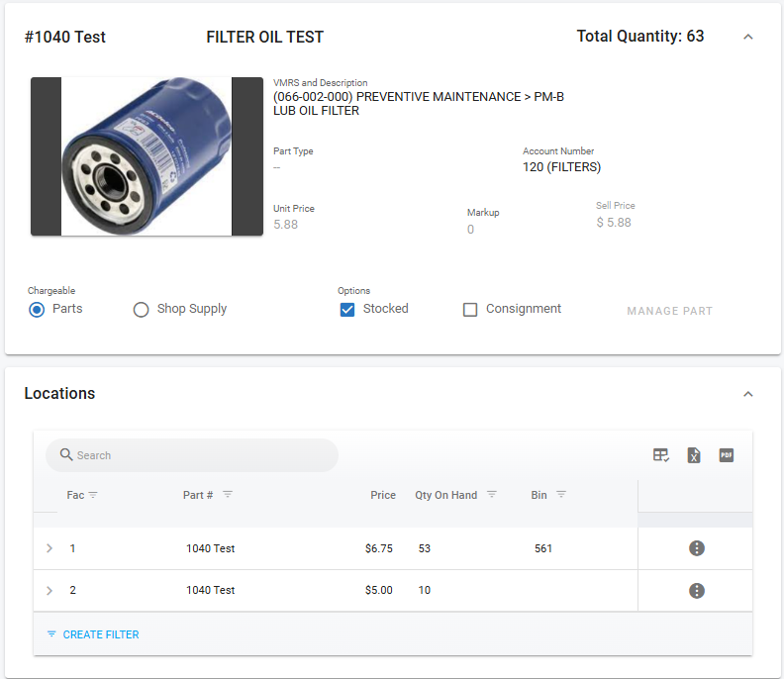This screenshot has width=784, height=679.
Task: Click the Bin column filter icon
Action: pyautogui.click(x=561, y=495)
